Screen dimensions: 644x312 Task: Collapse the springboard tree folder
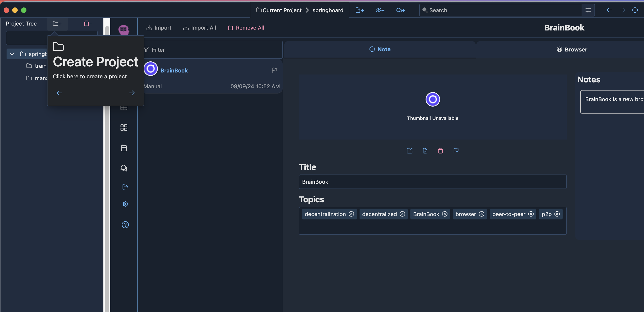pyautogui.click(x=12, y=54)
